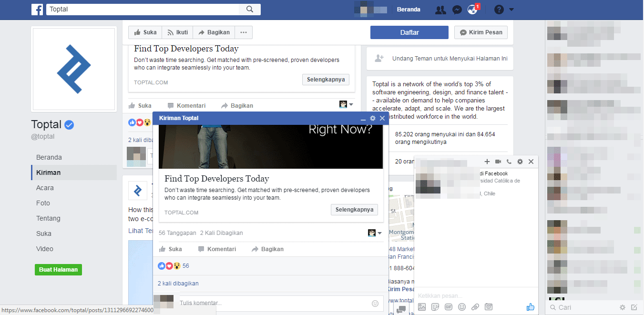The width and height of the screenshot is (644, 315).
Task: Click the magnifier search button in the top bar
Action: [x=250, y=10]
